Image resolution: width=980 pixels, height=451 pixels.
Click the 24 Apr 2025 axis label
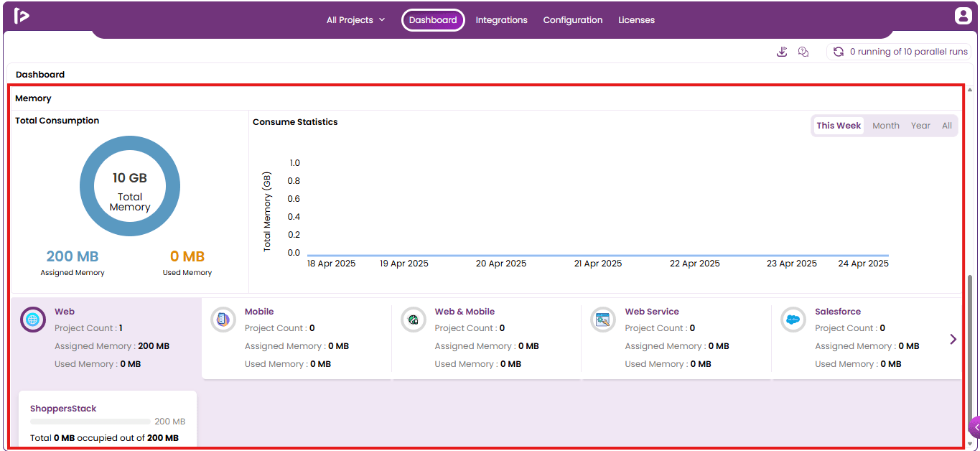(x=864, y=264)
